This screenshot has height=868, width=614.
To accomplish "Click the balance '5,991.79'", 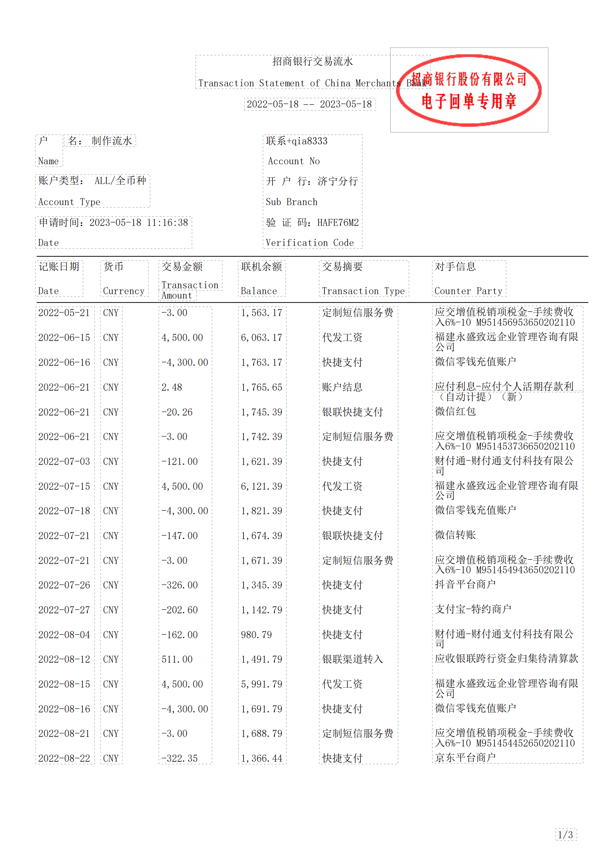I will (x=262, y=684).
